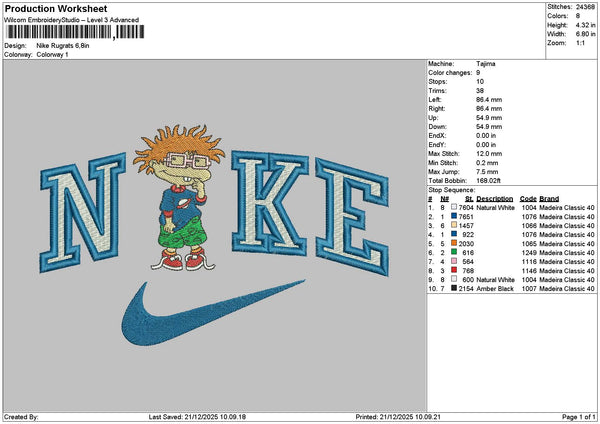Click stitch count 2030 in stop row 5
This screenshot has width=600, height=424.
(466, 244)
